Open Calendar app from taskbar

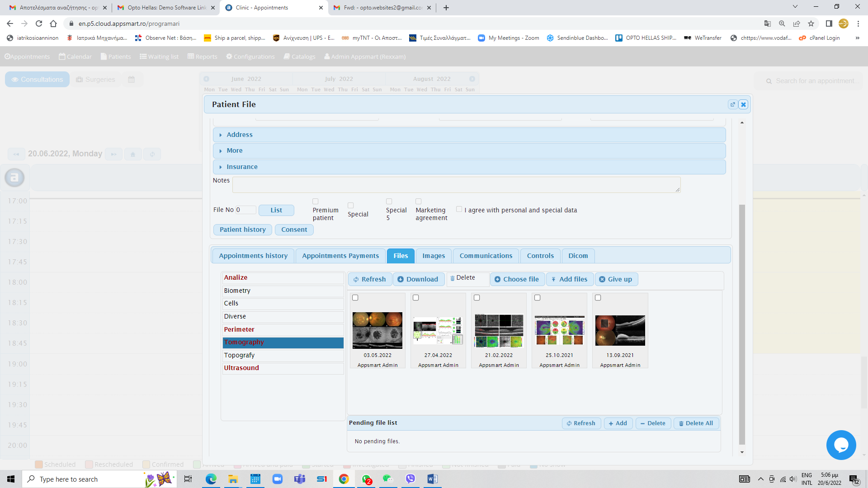pos(255,479)
